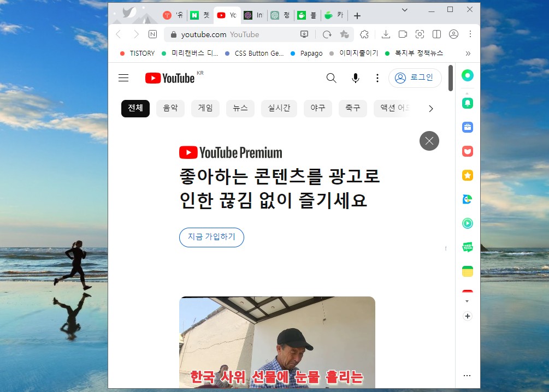Open the browser profile icon
549x392 pixels.
tap(453, 34)
